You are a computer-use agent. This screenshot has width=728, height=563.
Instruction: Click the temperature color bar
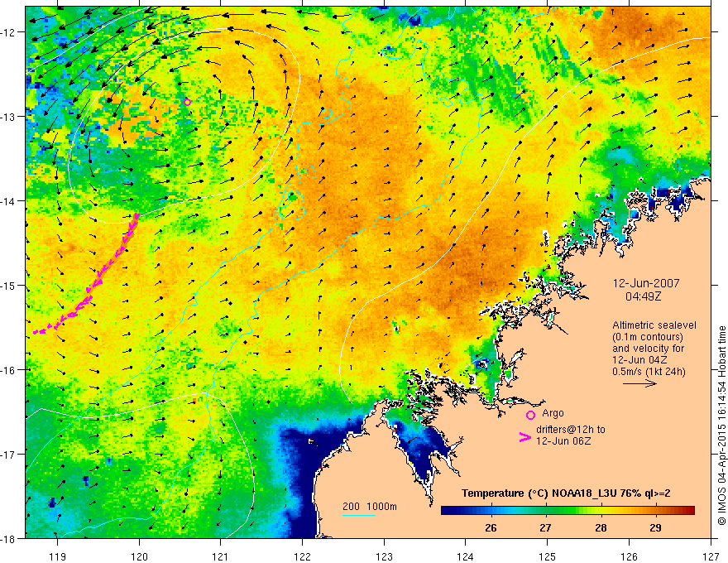[x=568, y=511]
